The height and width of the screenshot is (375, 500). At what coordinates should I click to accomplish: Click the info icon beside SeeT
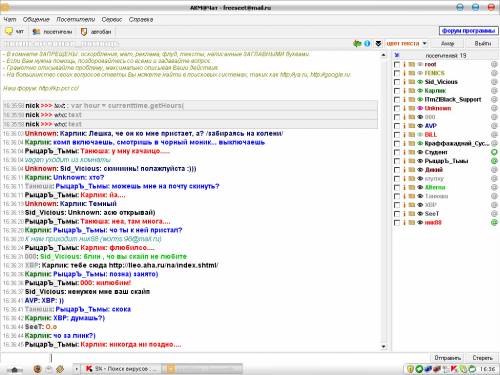tap(405, 214)
